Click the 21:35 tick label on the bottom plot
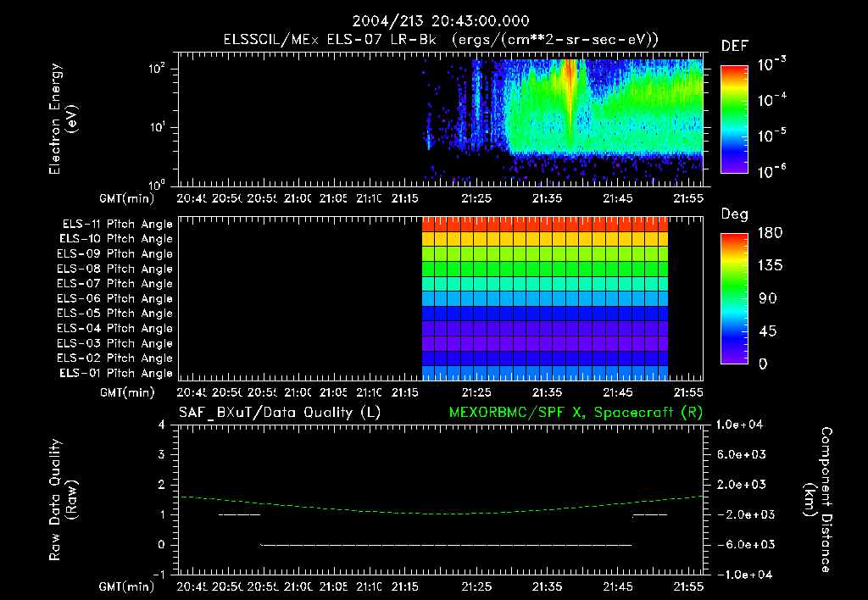 (x=547, y=586)
